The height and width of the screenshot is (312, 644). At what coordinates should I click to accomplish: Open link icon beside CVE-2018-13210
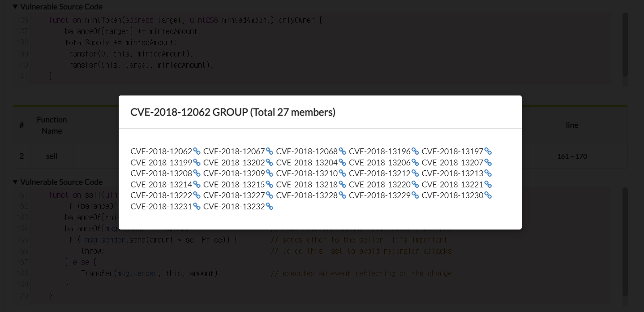point(343,173)
